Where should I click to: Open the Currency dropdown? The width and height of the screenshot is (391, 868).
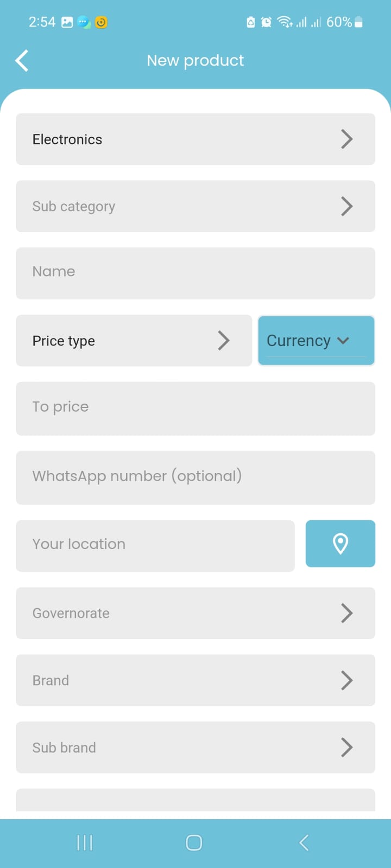point(316,341)
